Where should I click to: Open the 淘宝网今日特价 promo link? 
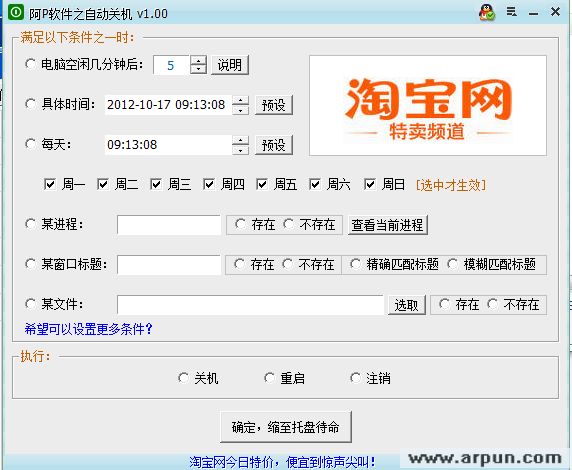click(282, 462)
